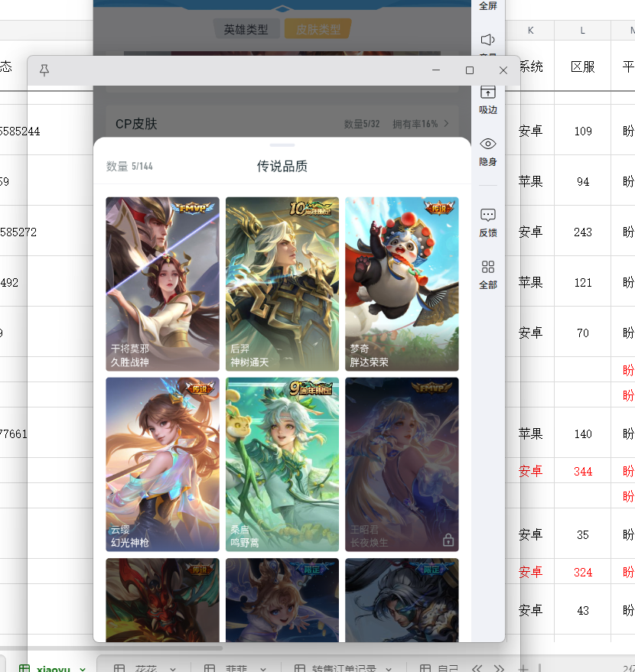Click the 区服 header cell in spreadsheet
635x672 pixels.
(582, 67)
